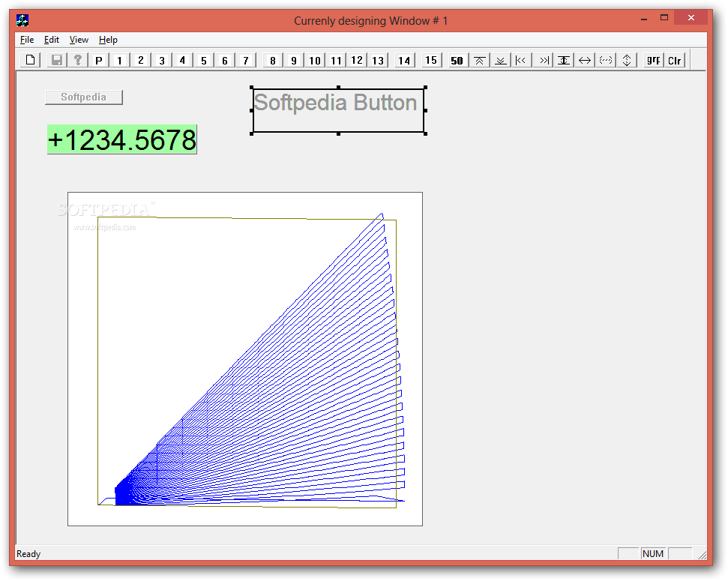
Task: Select toolbar button number 8
Action: 273,60
